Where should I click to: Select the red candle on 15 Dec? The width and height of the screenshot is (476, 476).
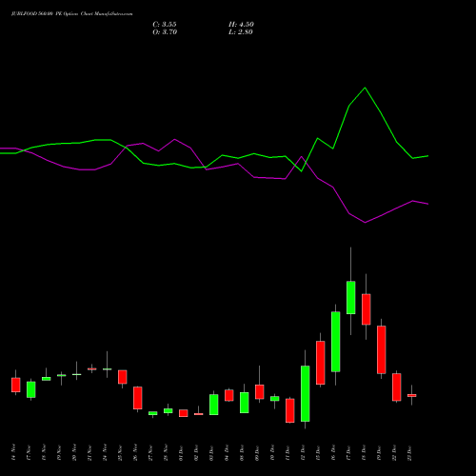(x=320, y=363)
